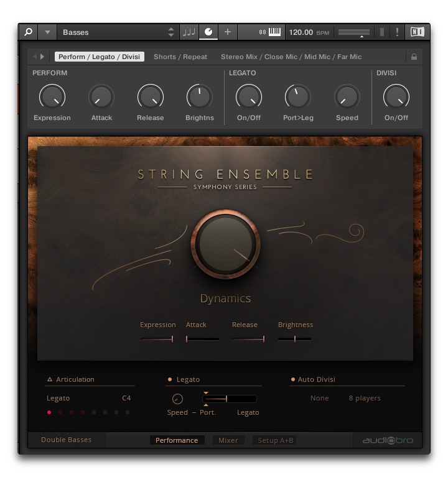Select None under Auto Divisi
The width and height of the screenshot is (448, 477).
[x=320, y=398]
